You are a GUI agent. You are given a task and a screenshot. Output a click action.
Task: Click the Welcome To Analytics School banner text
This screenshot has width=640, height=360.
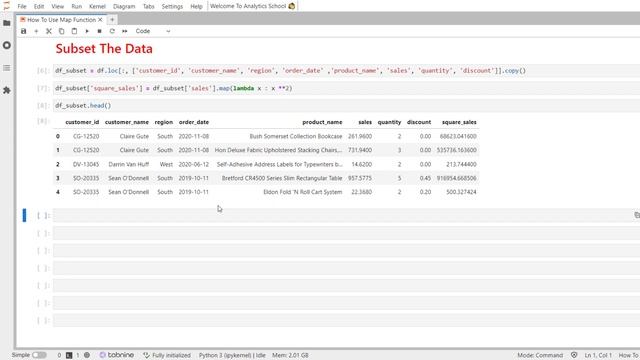(248, 6)
